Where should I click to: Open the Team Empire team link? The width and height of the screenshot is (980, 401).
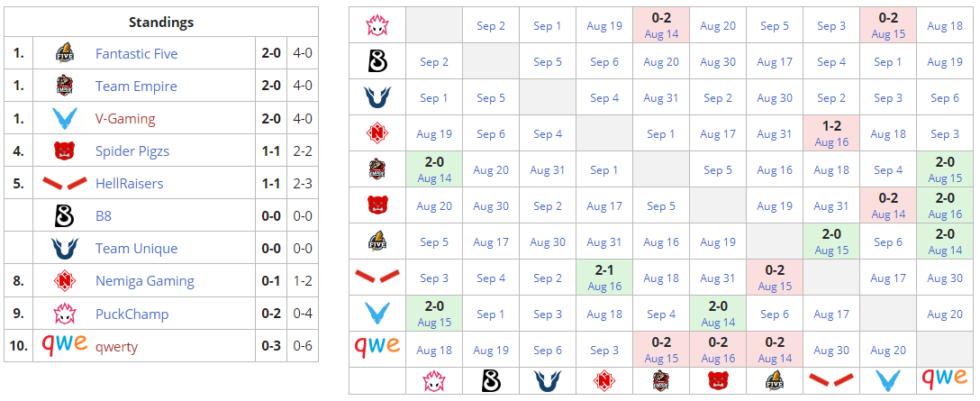[136, 87]
